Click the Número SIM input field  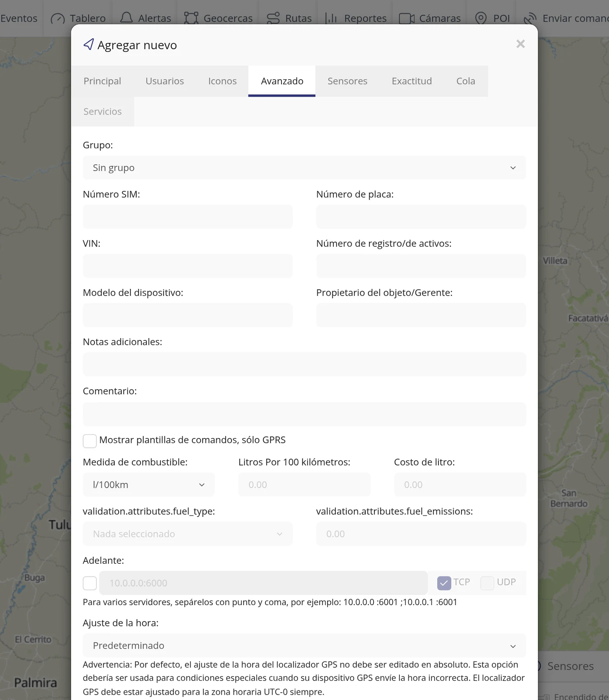point(187,217)
